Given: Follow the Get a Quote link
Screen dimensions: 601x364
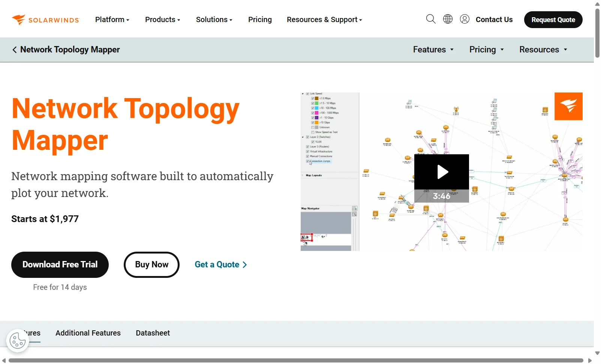Looking at the screenshot, I should pyautogui.click(x=221, y=265).
